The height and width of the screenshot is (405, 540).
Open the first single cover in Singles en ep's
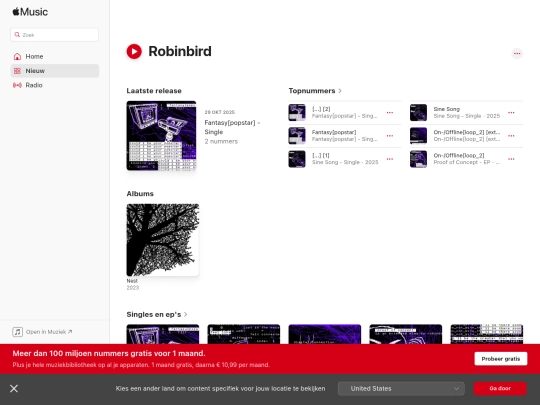tap(163, 334)
